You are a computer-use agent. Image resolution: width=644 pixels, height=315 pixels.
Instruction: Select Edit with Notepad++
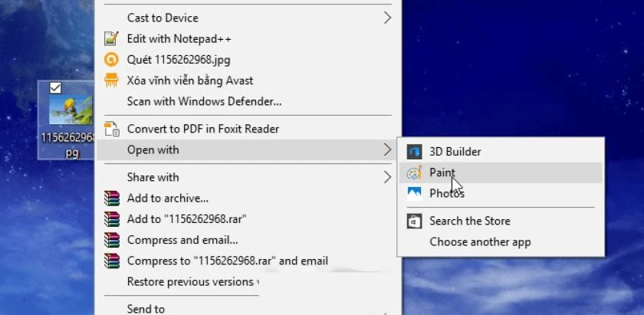coord(248,38)
